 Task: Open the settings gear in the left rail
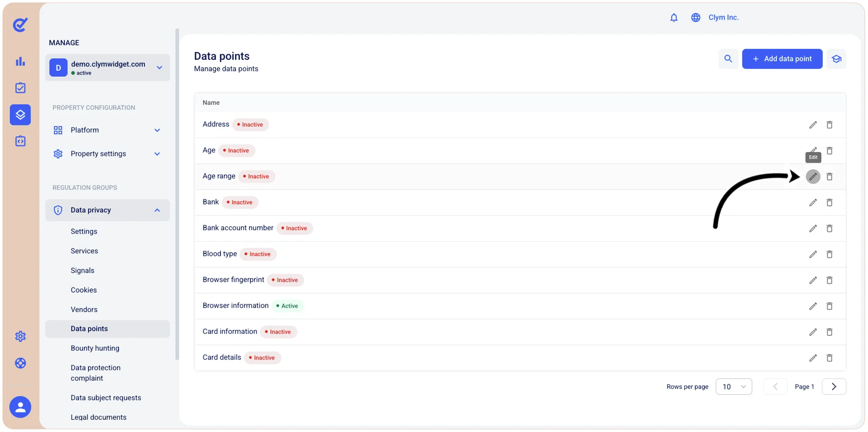pyautogui.click(x=20, y=337)
